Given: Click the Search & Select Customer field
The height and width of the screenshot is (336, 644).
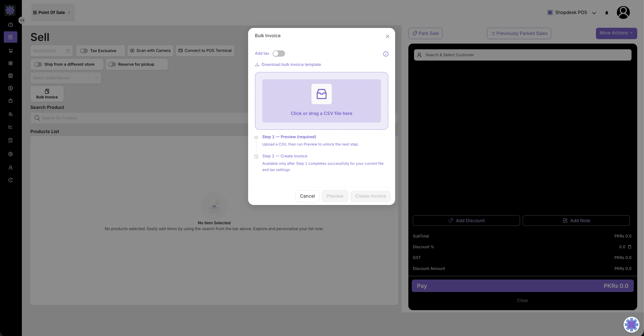Looking at the screenshot, I should click(523, 55).
